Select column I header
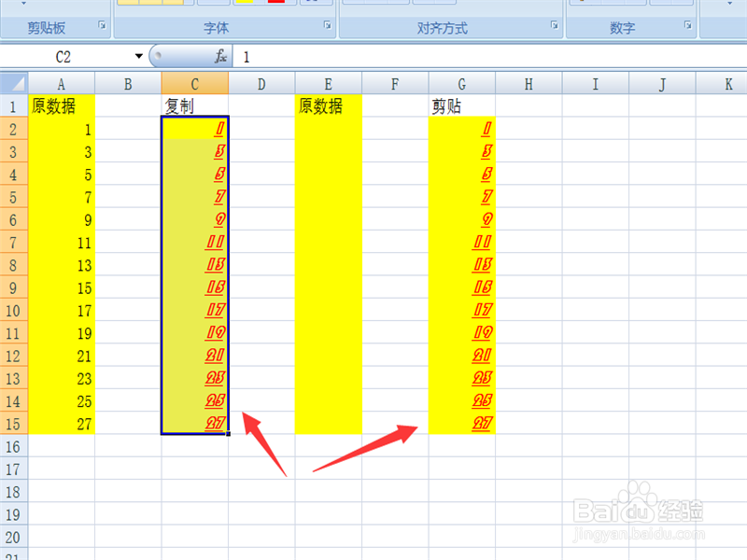This screenshot has width=747, height=560. point(595,84)
